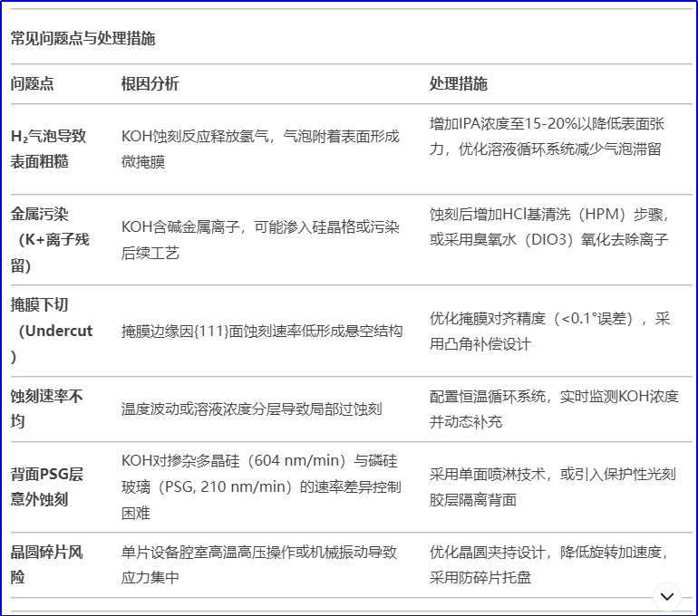Select the 蚀刻速率不均 cell
698x616 pixels.
[x=47, y=409]
